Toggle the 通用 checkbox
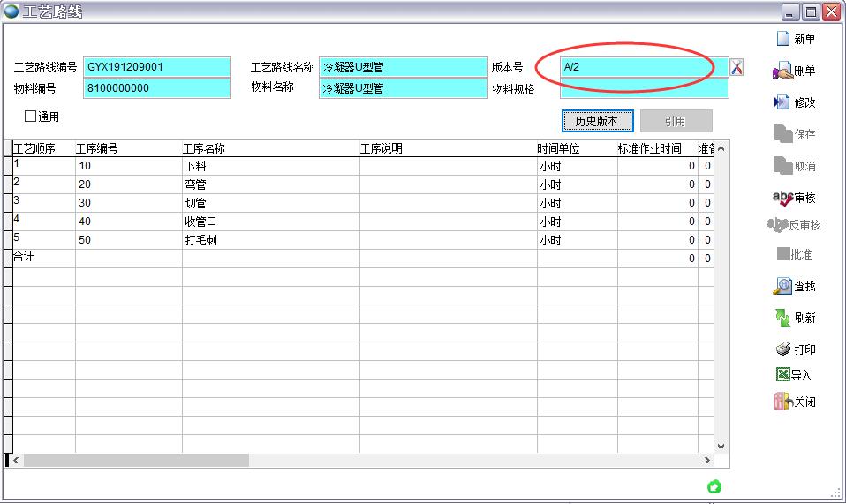846x504 pixels. 31,116
